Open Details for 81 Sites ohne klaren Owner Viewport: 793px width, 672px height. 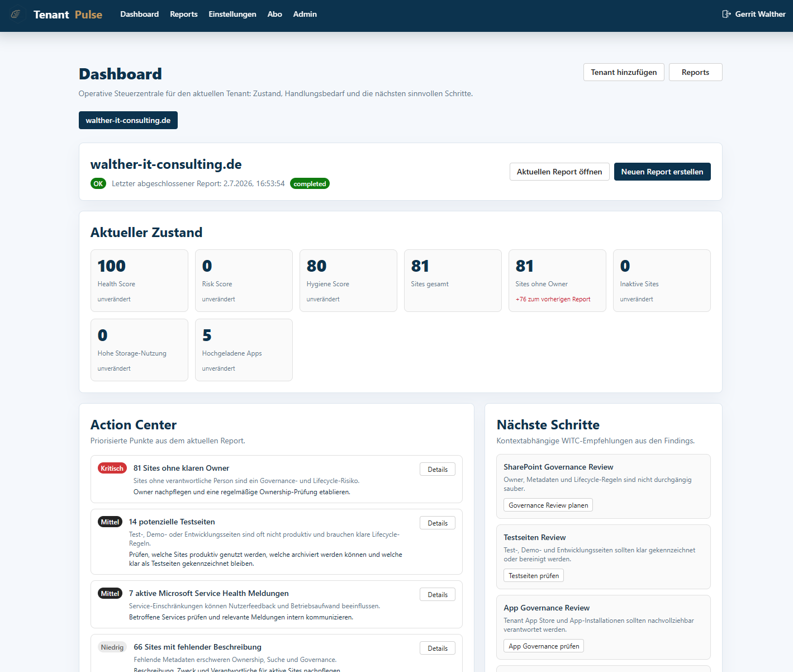tap(438, 469)
